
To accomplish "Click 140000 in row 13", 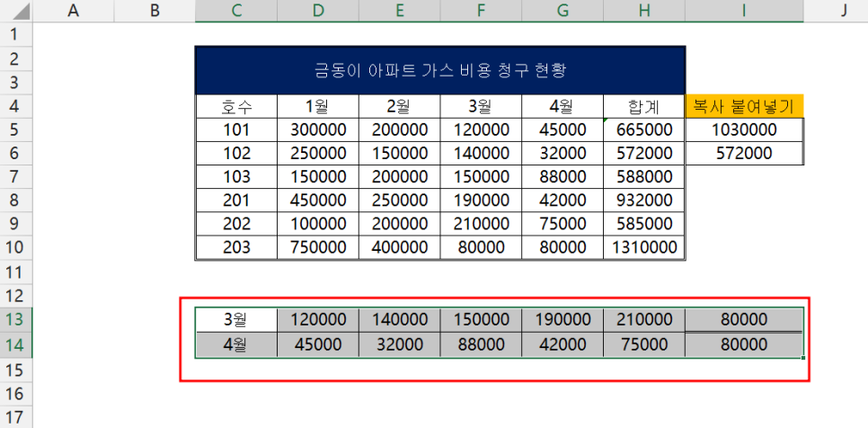I will [400, 319].
